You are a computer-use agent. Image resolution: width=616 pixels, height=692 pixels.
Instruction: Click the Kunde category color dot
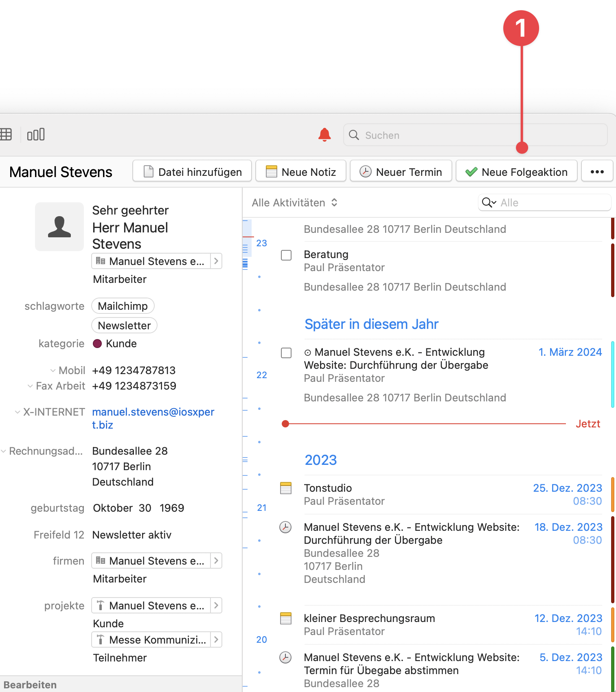[x=97, y=344]
